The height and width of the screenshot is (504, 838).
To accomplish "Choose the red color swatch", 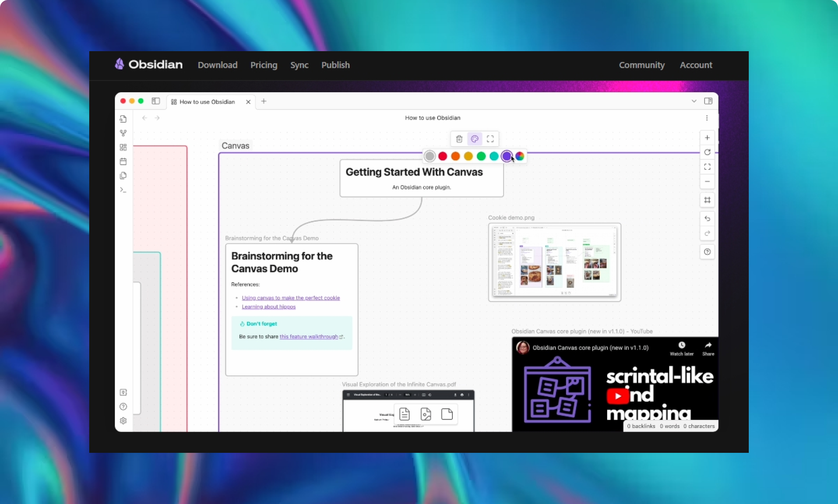I will (x=443, y=156).
